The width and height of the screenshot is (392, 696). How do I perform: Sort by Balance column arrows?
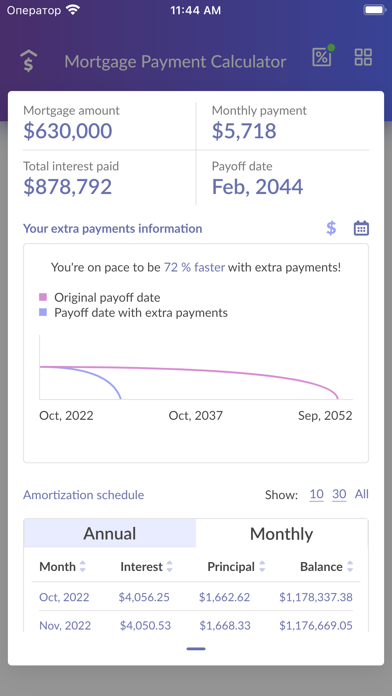tap(350, 566)
